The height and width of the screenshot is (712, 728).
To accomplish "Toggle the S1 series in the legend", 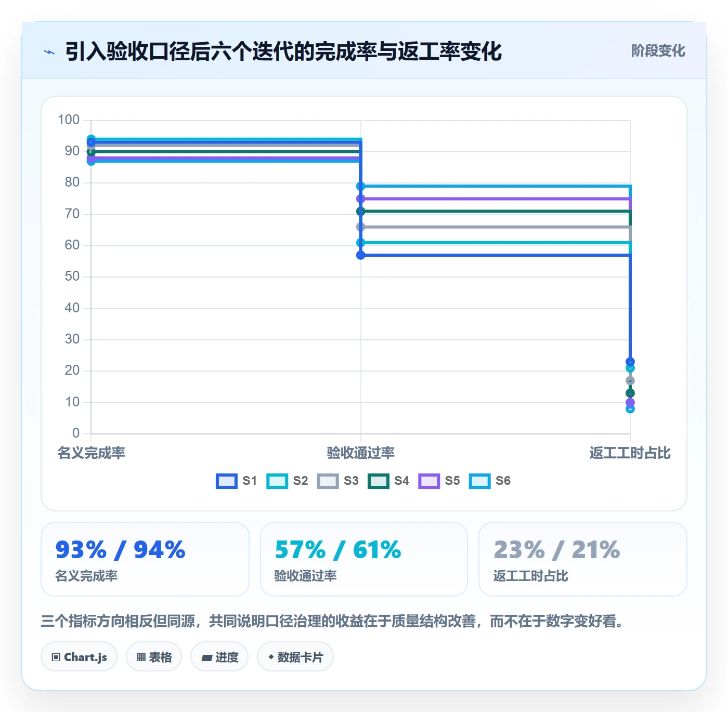I will point(237,481).
